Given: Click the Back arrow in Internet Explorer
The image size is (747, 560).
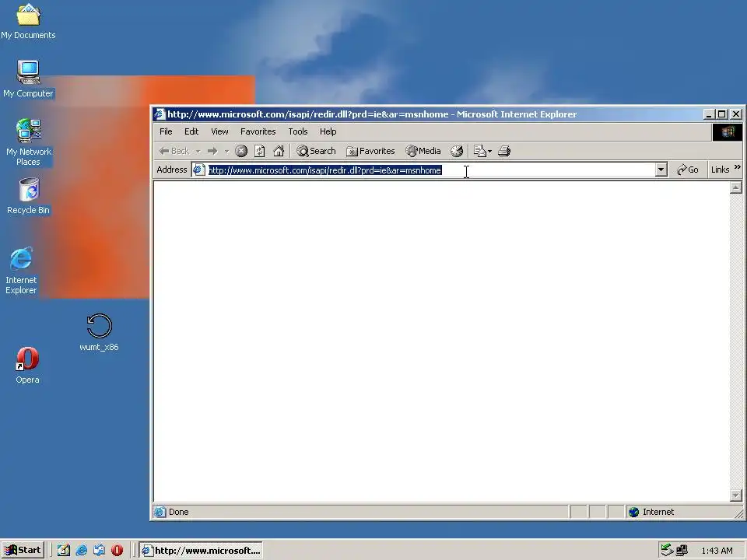Looking at the screenshot, I should [174, 151].
